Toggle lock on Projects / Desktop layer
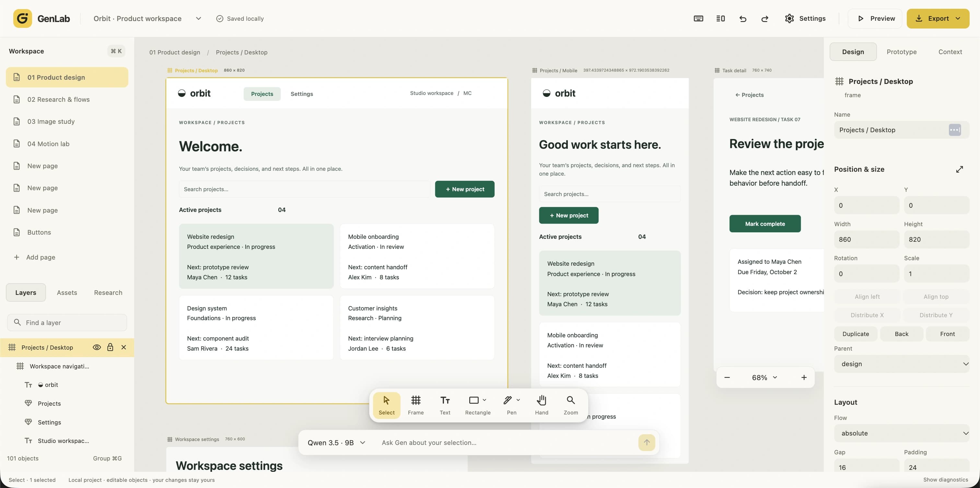This screenshot has width=980, height=488. pos(110,347)
